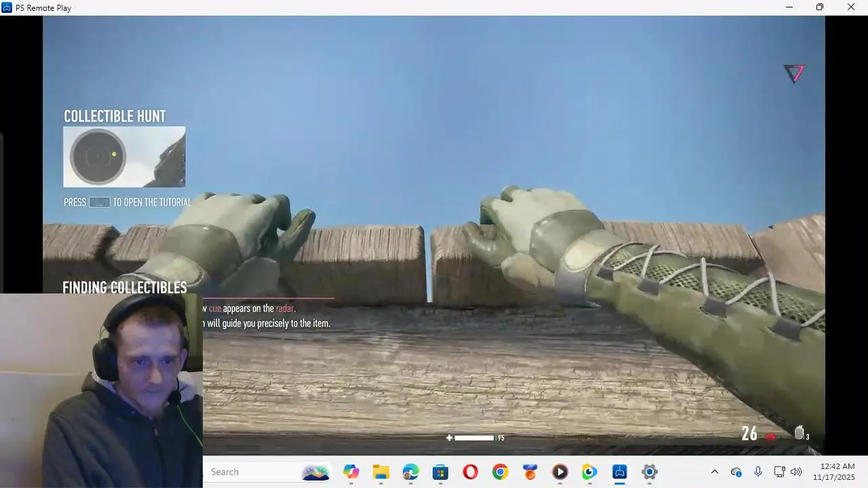The height and width of the screenshot is (488, 868).
Task: Close the PS Remote Play window
Action: point(851,7)
